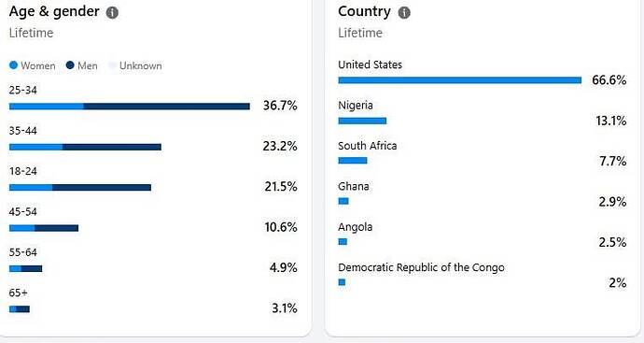Screen dimensions: 644x343
Task: Click the info icon beside Age & gender
Action: 112,13
